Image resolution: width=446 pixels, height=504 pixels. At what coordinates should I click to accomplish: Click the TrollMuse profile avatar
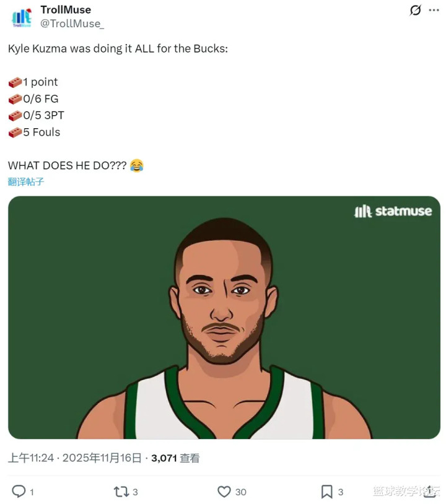(x=22, y=17)
